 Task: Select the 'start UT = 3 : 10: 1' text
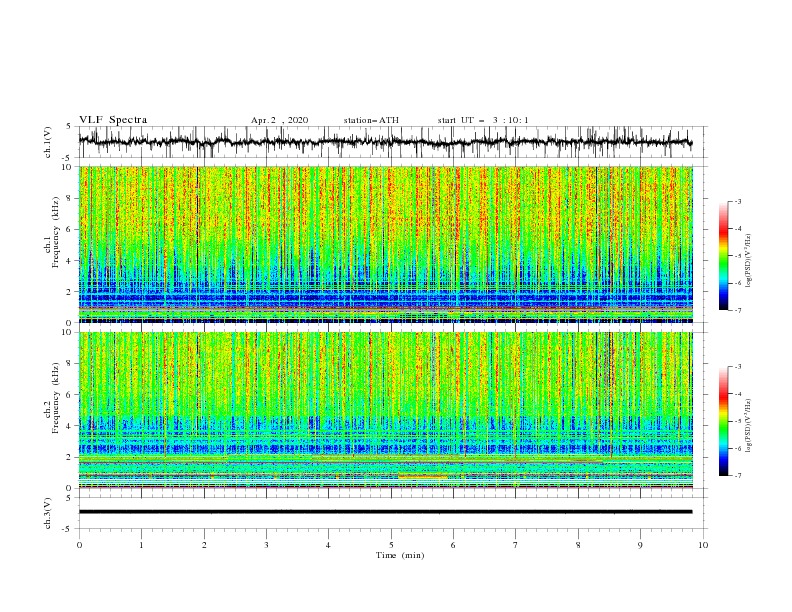coord(483,120)
